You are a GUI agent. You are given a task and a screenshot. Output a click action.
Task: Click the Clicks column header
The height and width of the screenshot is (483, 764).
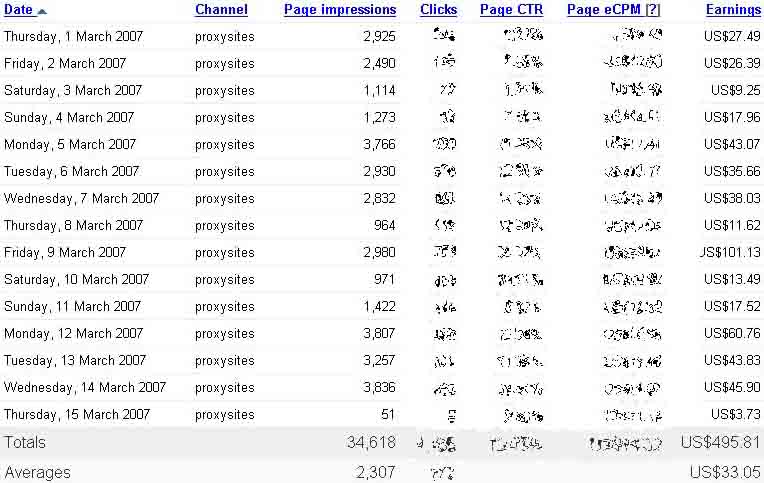(x=438, y=10)
